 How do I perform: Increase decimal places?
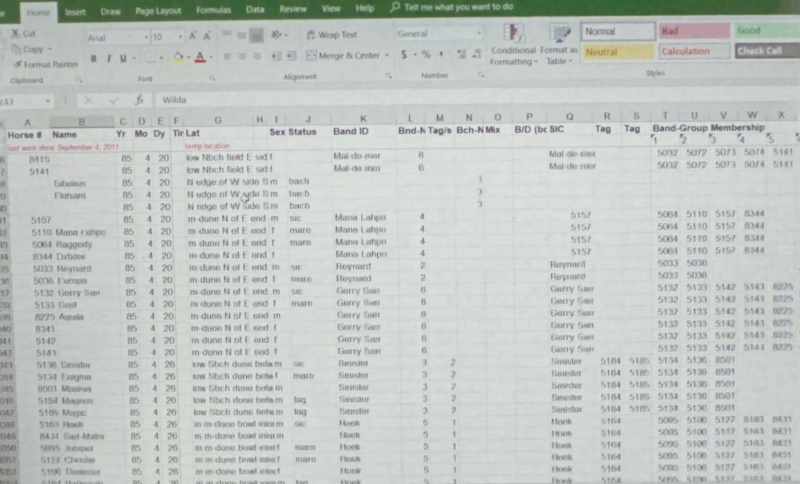click(462, 54)
